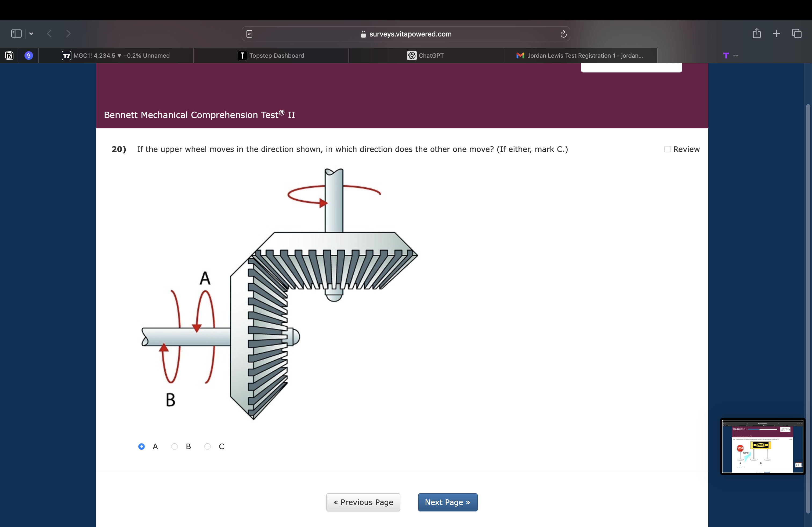Click the back navigation arrow
The image size is (812, 527).
(x=49, y=33)
